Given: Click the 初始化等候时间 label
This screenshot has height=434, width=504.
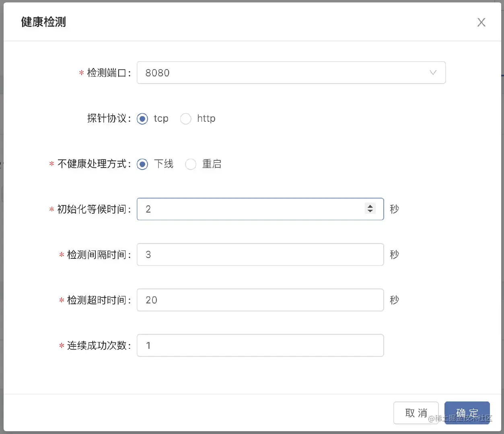Looking at the screenshot, I should 94,209.
